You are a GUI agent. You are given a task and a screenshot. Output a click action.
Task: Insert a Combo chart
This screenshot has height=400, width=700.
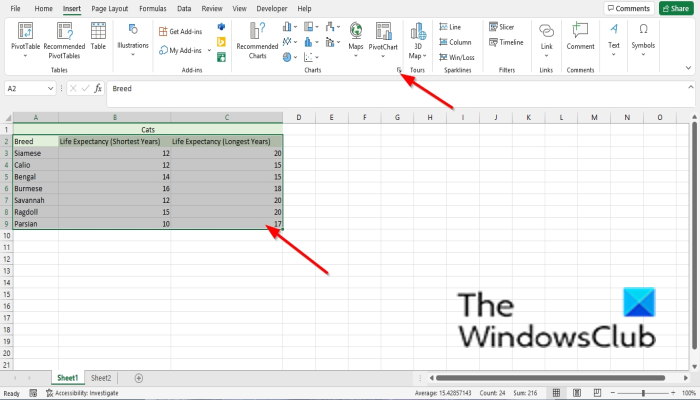click(333, 42)
